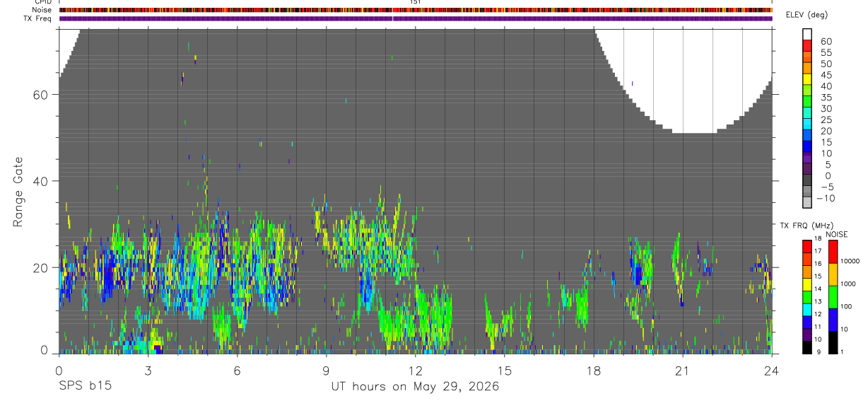The height and width of the screenshot is (401, 868).
Task: Click the '1000' label on NOISE scale
Action: [849, 284]
